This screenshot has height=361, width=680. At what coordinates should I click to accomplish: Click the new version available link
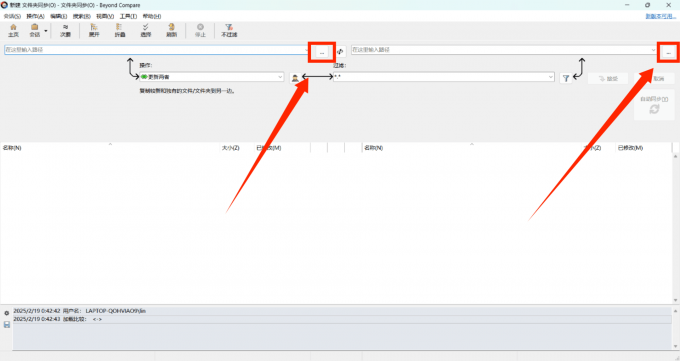click(x=661, y=16)
